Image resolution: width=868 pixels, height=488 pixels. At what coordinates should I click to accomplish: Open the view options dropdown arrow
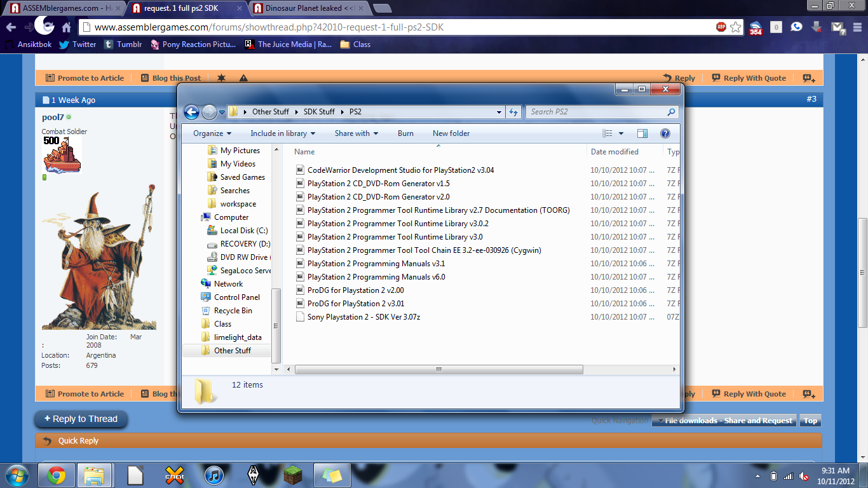click(621, 133)
